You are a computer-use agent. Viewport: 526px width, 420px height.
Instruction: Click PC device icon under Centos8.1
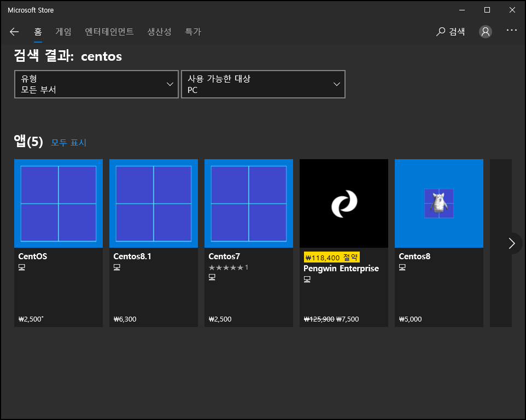point(117,267)
